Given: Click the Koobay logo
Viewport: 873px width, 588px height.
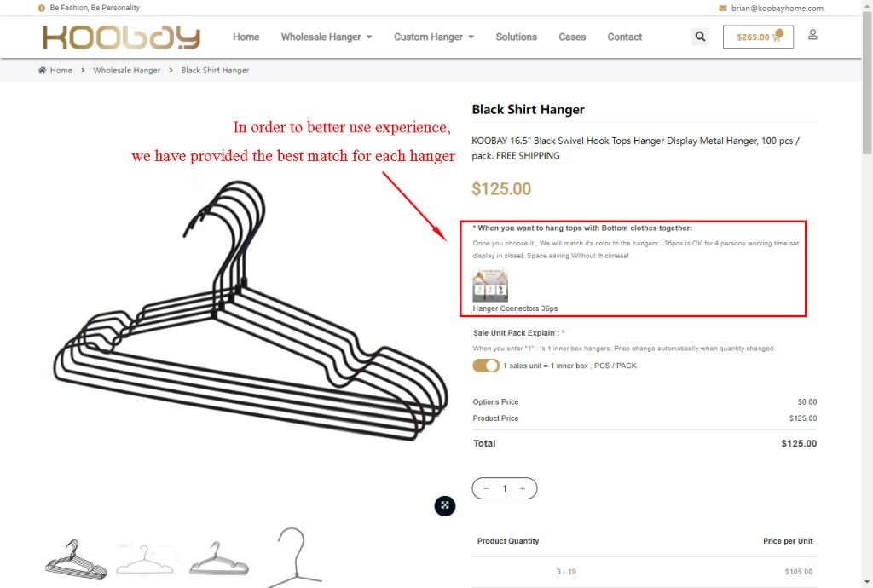Looking at the screenshot, I should [x=121, y=37].
